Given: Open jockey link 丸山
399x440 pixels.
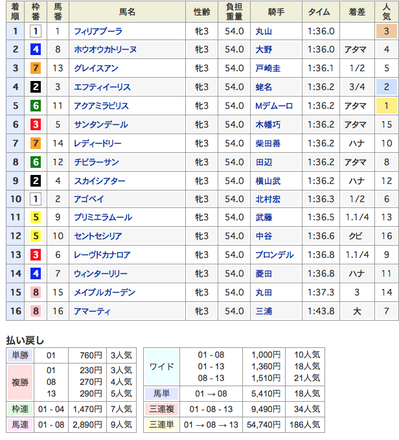Looking at the screenshot, I should click(x=264, y=31).
